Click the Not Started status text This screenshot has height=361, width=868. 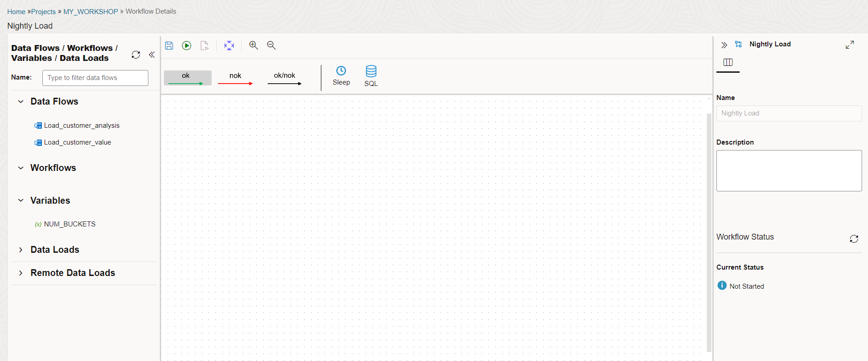(746, 286)
